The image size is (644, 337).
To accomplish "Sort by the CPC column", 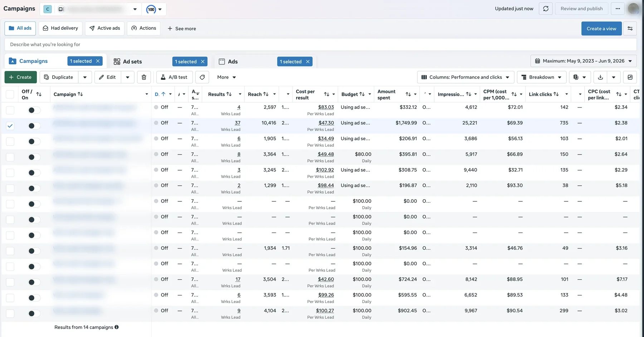I will (x=619, y=94).
